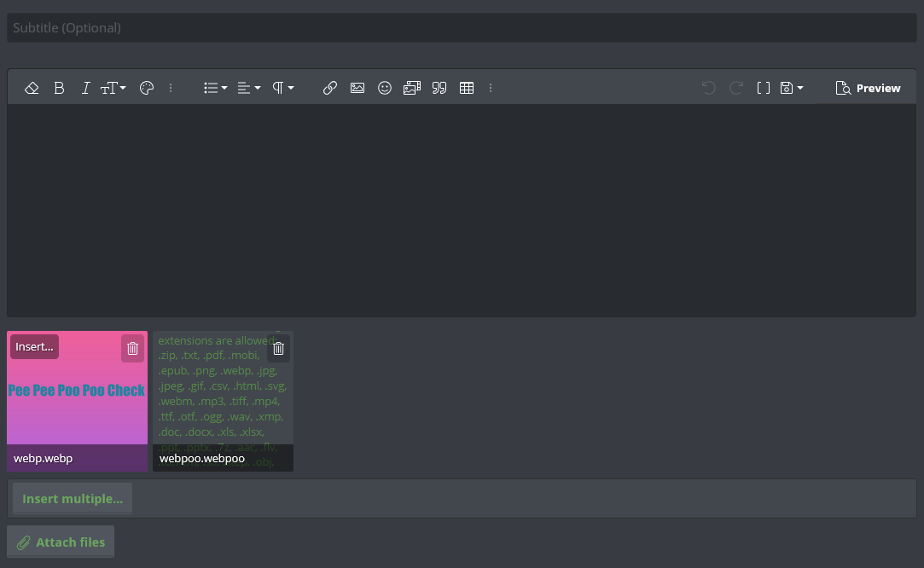Select the webp.webp thumbnail image

tap(77, 401)
